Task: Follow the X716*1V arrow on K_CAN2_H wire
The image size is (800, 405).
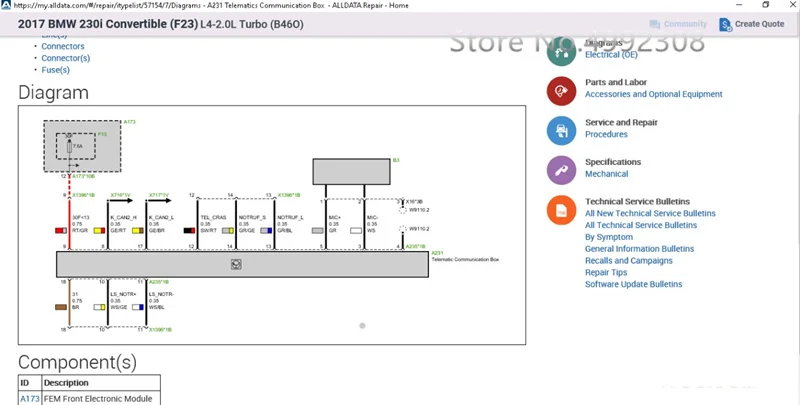Action: 121,200
